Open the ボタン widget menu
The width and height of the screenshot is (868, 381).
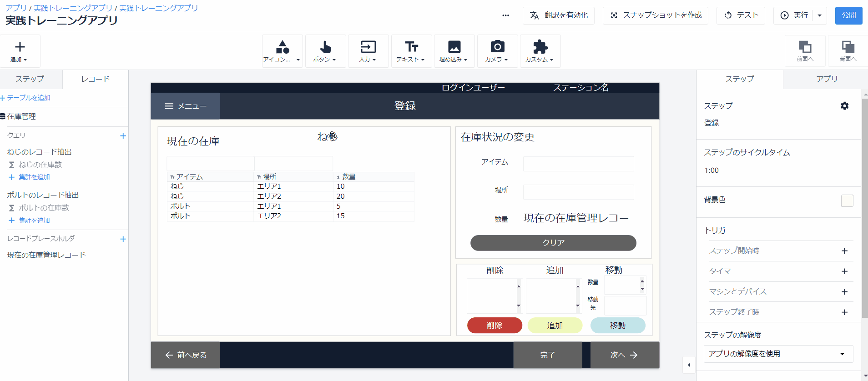click(325, 51)
